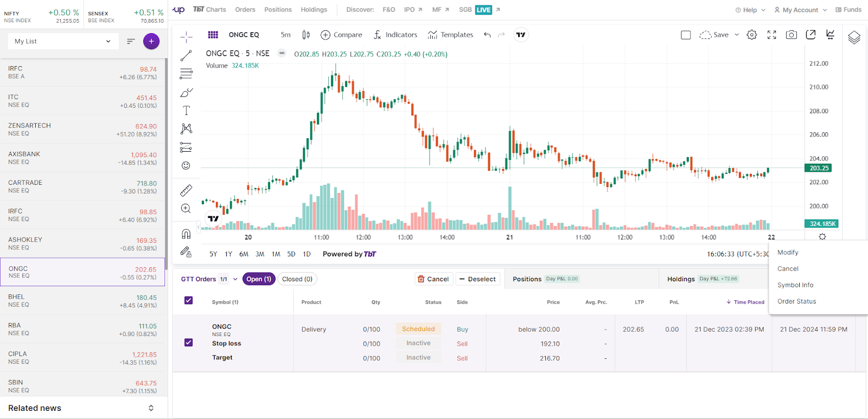The width and height of the screenshot is (868, 419).
Task: Open chart settings gear
Action: coord(752,35)
